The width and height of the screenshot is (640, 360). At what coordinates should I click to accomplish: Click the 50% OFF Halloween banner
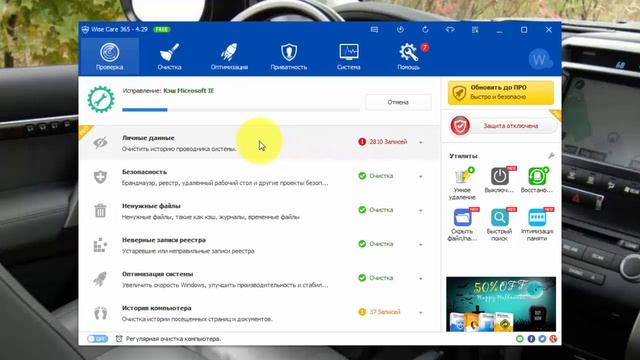click(501, 304)
